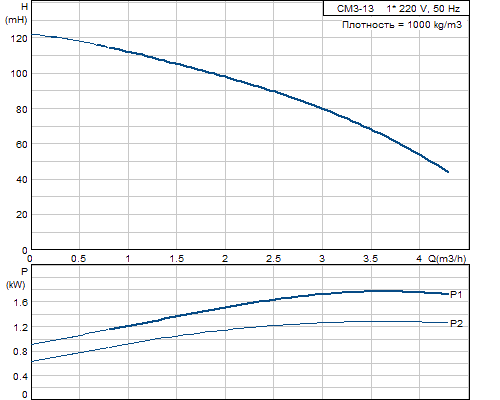Screen dimensions: 500x400
Task: Click the 80 tick on the head axis
Action: click(x=22, y=109)
